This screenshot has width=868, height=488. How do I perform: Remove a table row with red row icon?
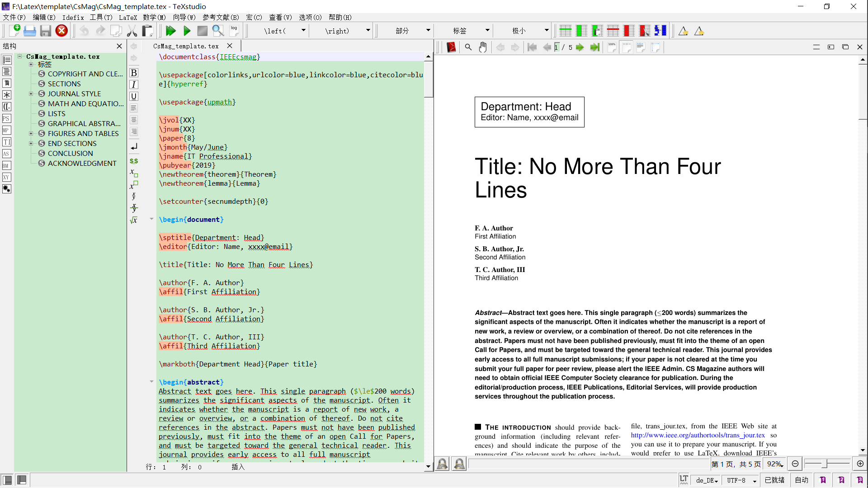click(613, 30)
